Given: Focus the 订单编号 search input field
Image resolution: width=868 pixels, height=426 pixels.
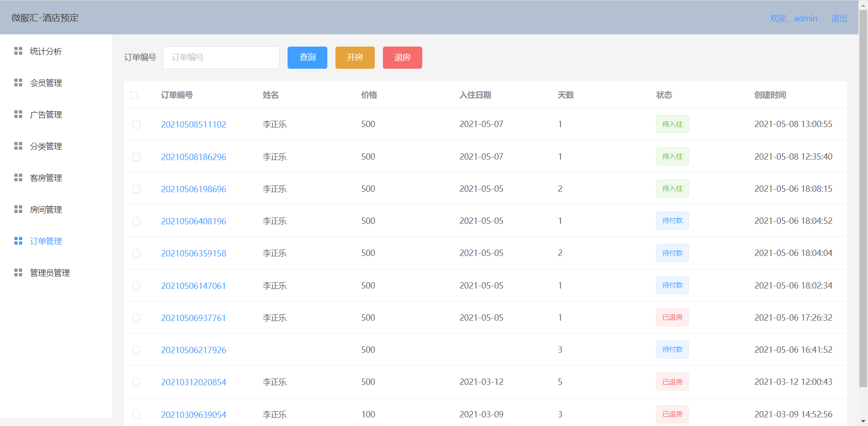Looking at the screenshot, I should [221, 57].
